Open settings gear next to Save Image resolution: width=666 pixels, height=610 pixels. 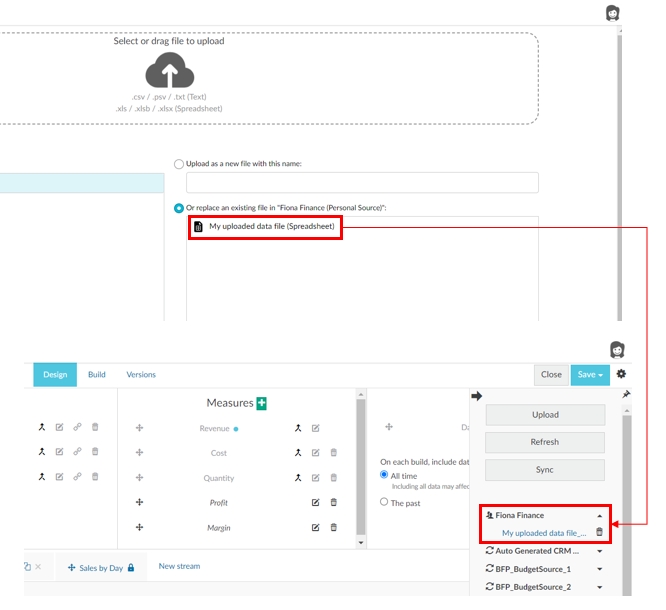621,374
